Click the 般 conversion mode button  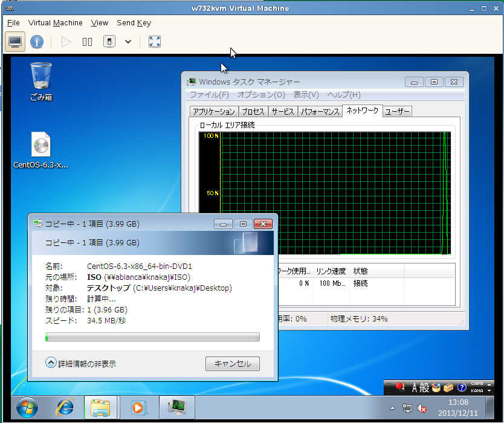coord(424,387)
